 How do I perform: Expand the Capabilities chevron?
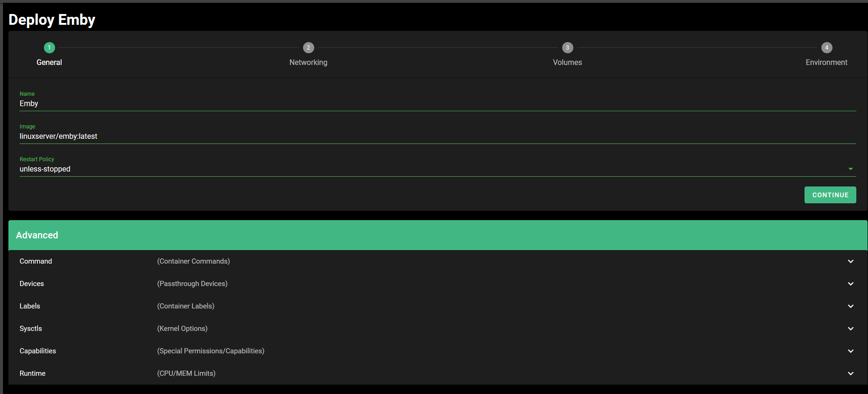(851, 351)
